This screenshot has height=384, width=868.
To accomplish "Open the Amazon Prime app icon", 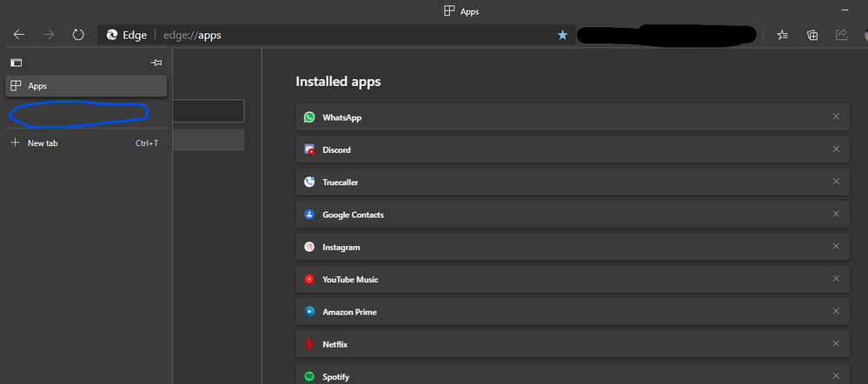I will click(309, 312).
